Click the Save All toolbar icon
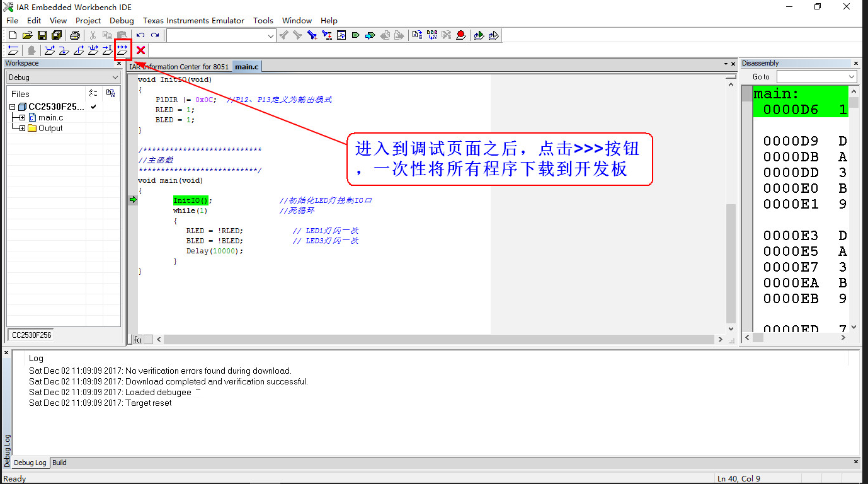868x484 pixels. [57, 35]
